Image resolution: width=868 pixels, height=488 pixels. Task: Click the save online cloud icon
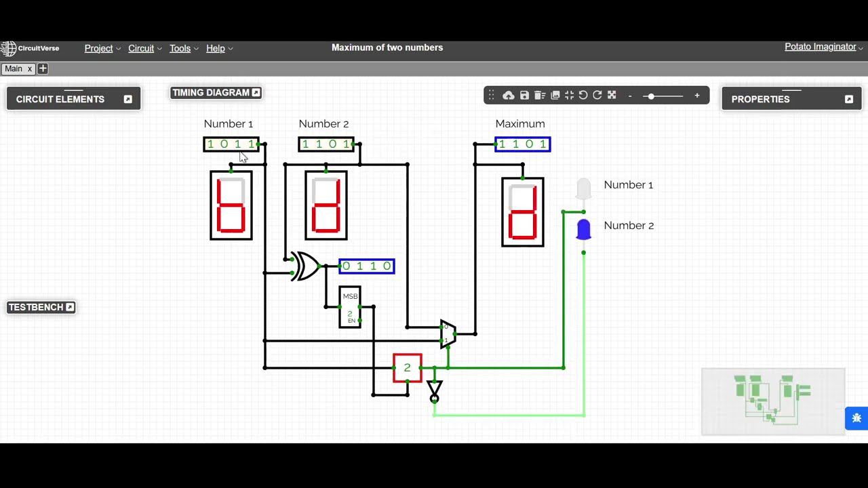point(508,96)
